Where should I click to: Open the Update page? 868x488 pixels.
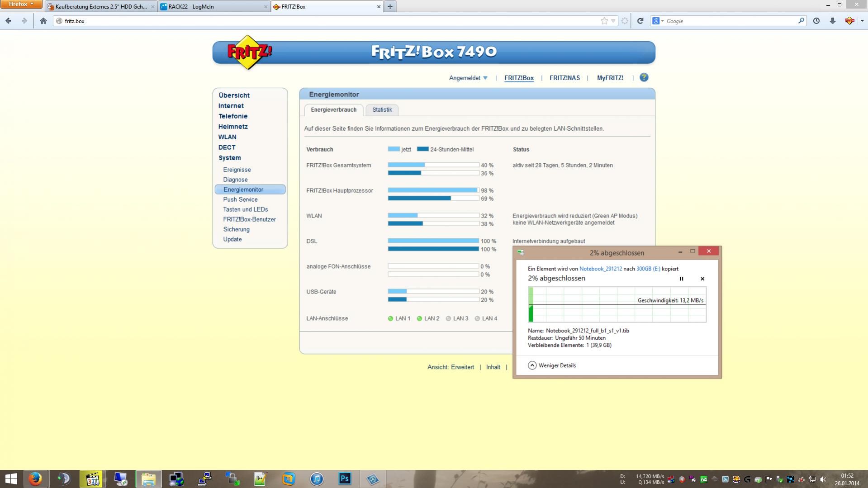point(232,239)
